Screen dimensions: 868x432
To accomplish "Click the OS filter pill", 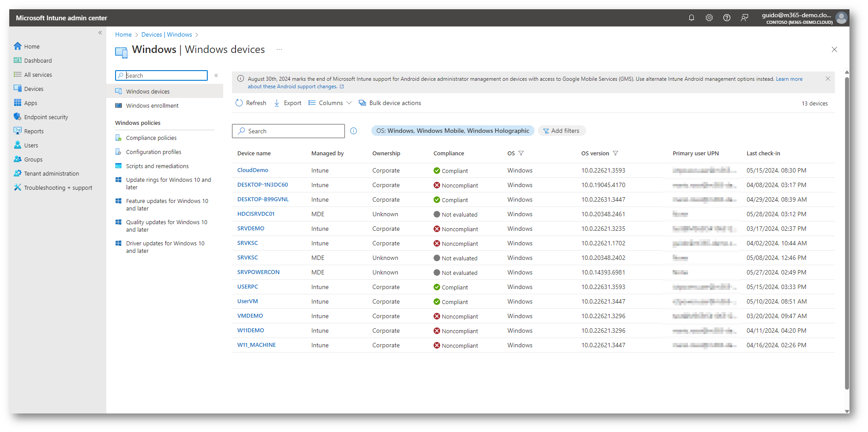I will point(453,131).
